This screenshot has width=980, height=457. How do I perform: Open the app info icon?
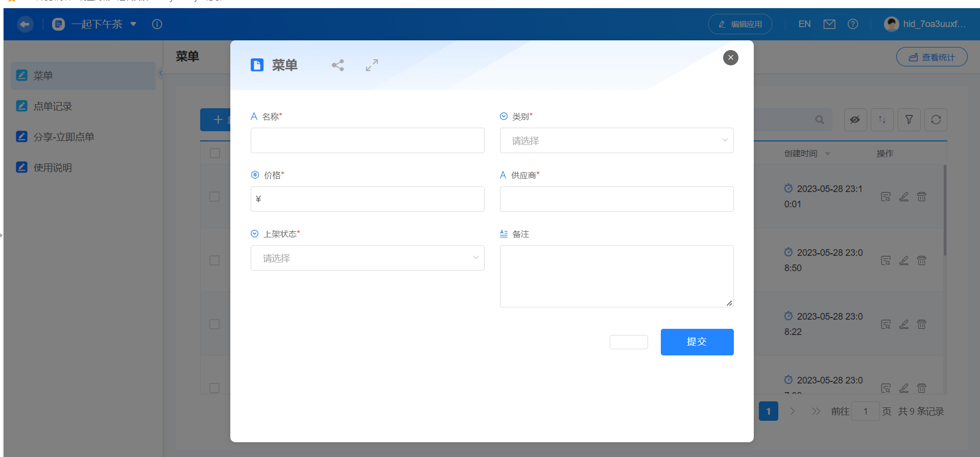[157, 24]
